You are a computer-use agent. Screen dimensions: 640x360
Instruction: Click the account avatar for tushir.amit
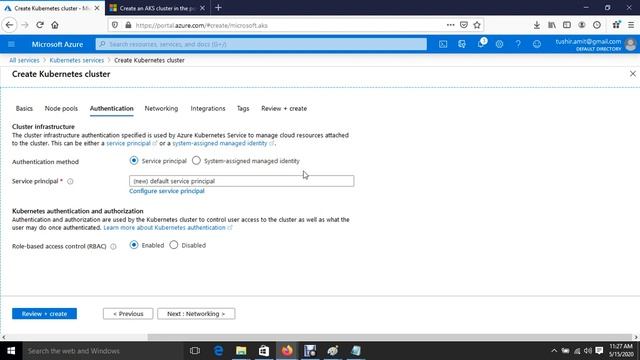(631, 44)
